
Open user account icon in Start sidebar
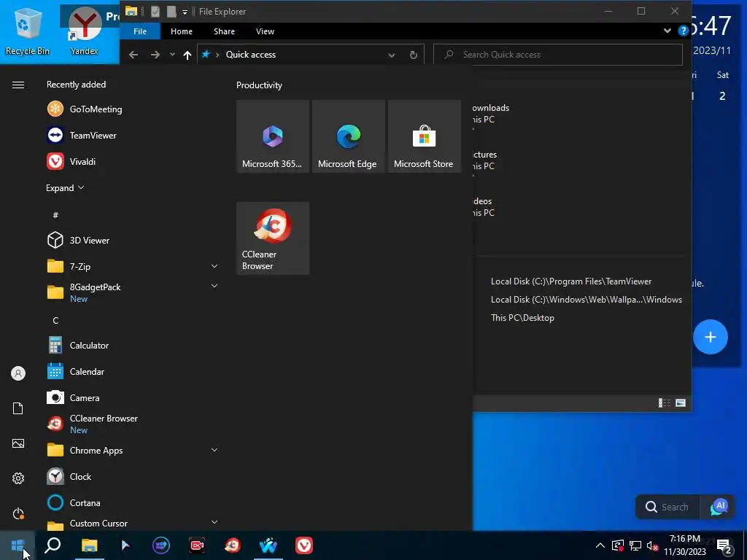pos(18,373)
